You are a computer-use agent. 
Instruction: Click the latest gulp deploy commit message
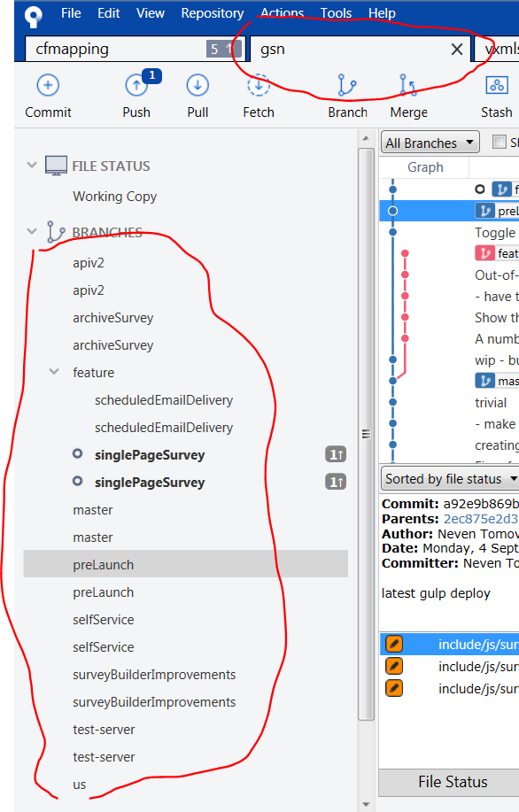coord(436,593)
